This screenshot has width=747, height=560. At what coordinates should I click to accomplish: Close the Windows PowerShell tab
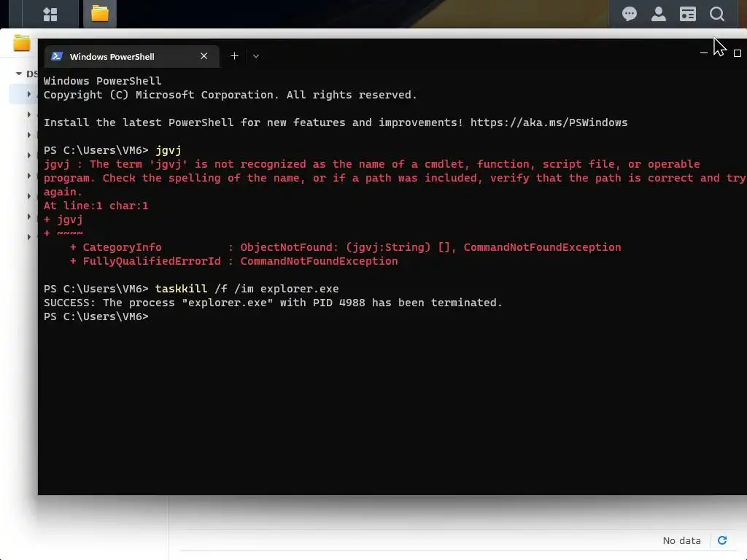(x=204, y=56)
